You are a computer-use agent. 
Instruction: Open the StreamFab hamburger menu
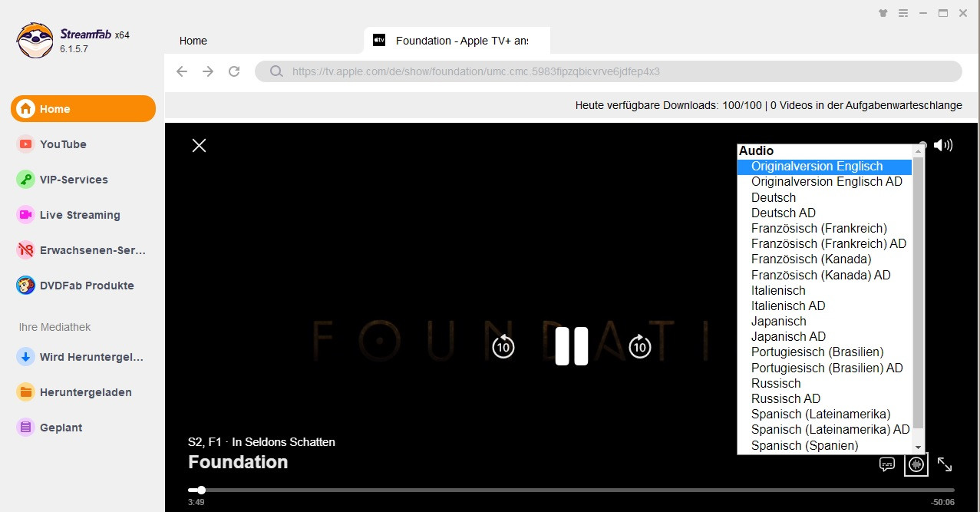pos(903,13)
